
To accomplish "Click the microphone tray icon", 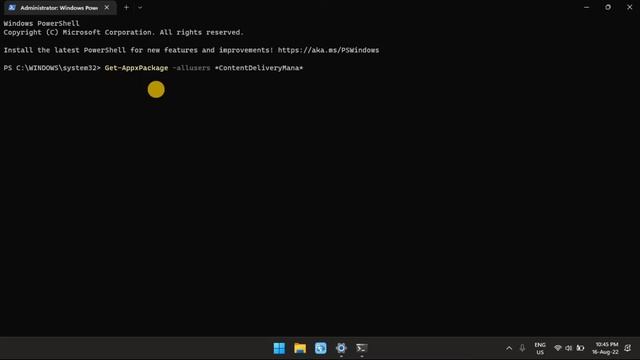I will pyautogui.click(x=522, y=348).
